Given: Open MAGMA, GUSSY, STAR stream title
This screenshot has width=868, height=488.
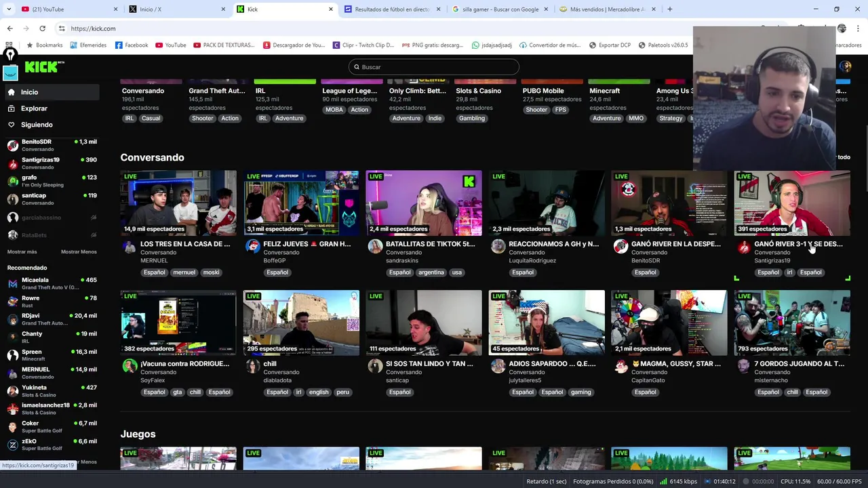Looking at the screenshot, I should 676,364.
